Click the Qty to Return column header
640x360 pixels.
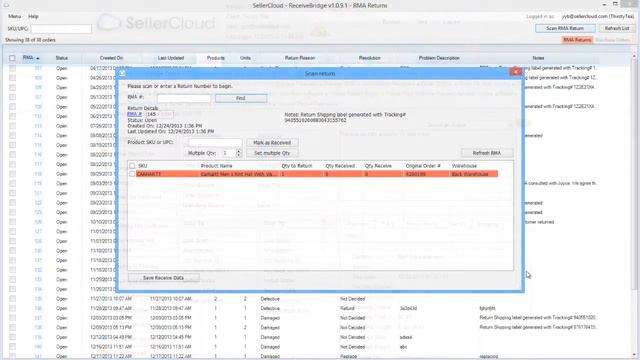pyautogui.click(x=297, y=166)
